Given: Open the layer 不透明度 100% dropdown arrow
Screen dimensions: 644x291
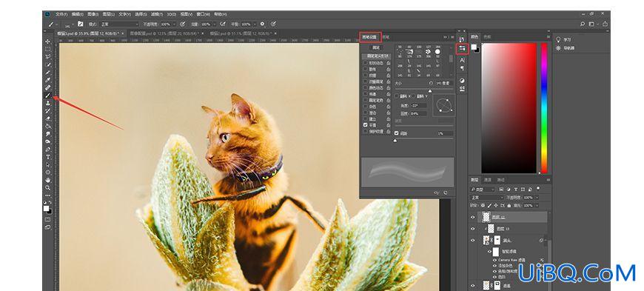Looking at the screenshot, I should coord(537,198).
